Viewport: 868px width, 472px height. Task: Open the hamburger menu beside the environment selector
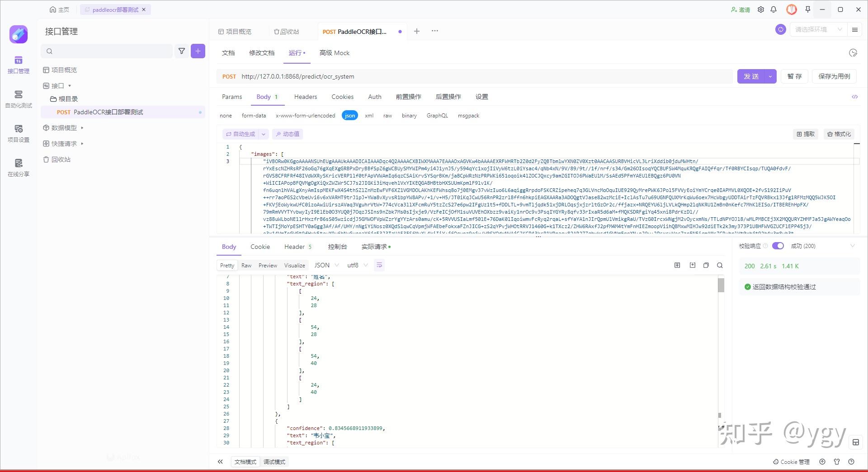click(x=855, y=30)
